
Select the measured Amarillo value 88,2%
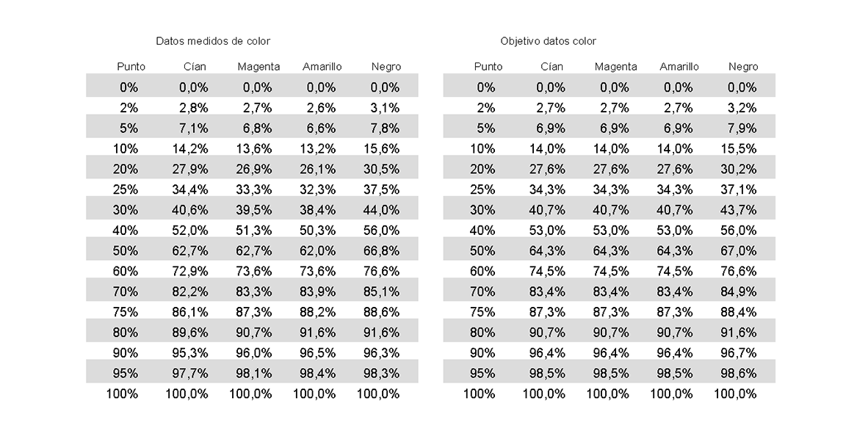318,311
